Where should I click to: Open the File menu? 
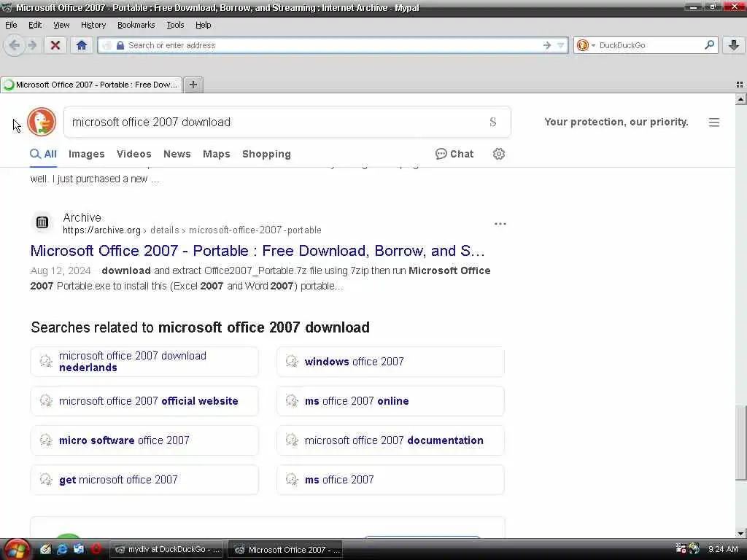(x=11, y=25)
